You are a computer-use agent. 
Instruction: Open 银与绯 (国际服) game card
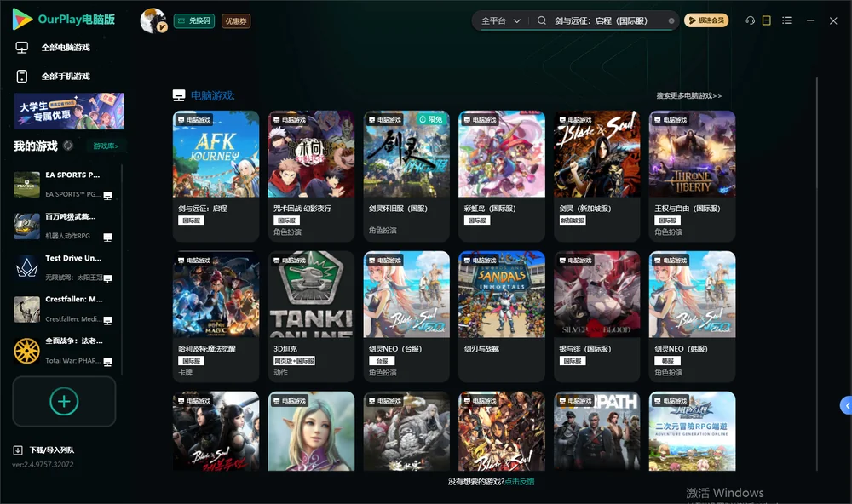[596, 317]
